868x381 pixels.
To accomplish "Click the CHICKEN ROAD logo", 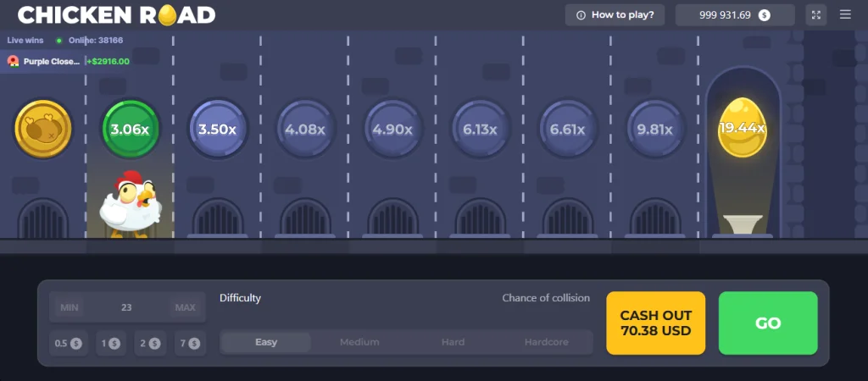I will tap(117, 15).
